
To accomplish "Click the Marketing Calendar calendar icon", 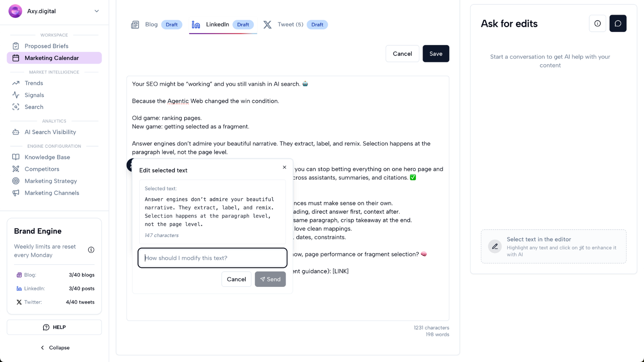I will 16,58.
